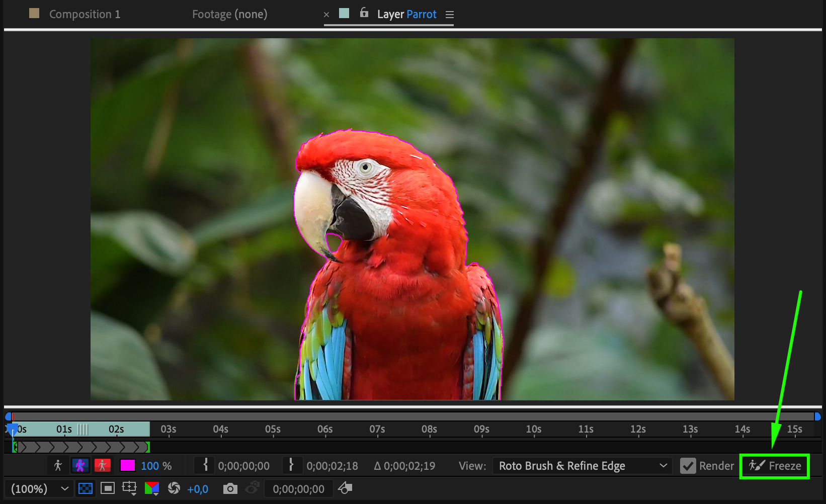Viewport: 826px width, 504px height.
Task: Toggle the transparency grid icon
Action: (x=86, y=488)
